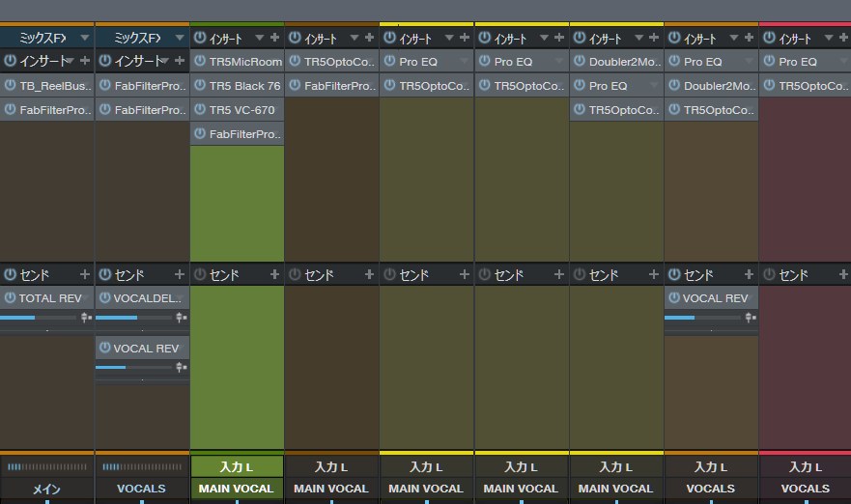851x504 pixels.
Task: Open Doubler2Mo insert above Pro EQ
Action: pos(624,61)
